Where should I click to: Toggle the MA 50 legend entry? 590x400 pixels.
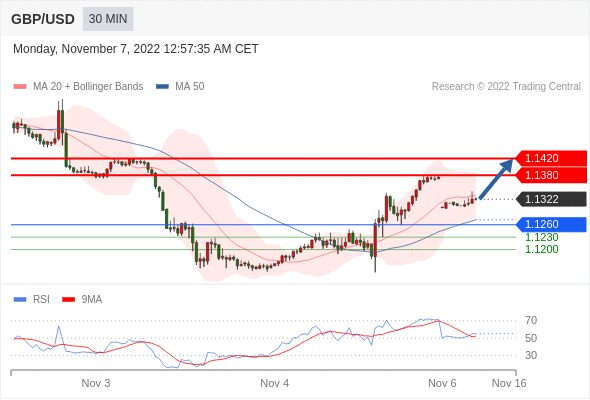coord(180,87)
